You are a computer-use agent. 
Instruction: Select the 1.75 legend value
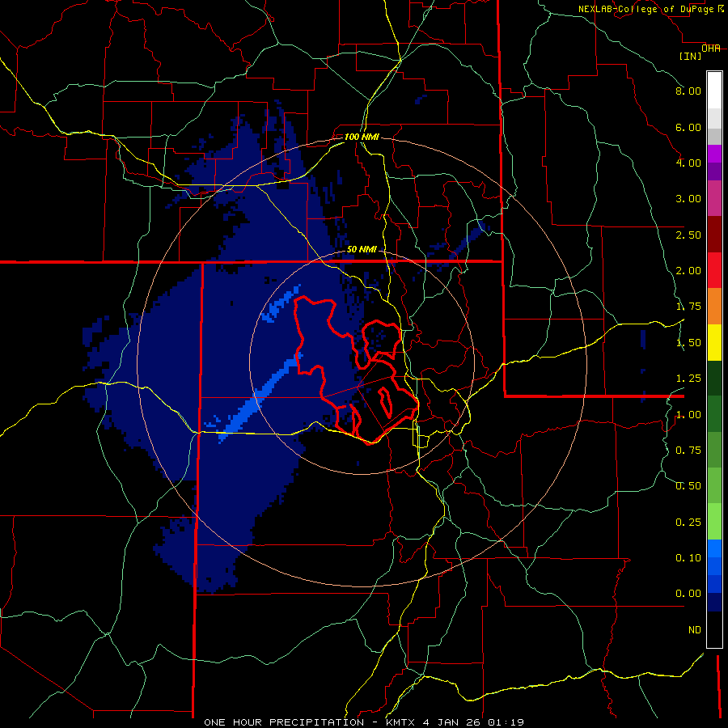[x=688, y=307]
